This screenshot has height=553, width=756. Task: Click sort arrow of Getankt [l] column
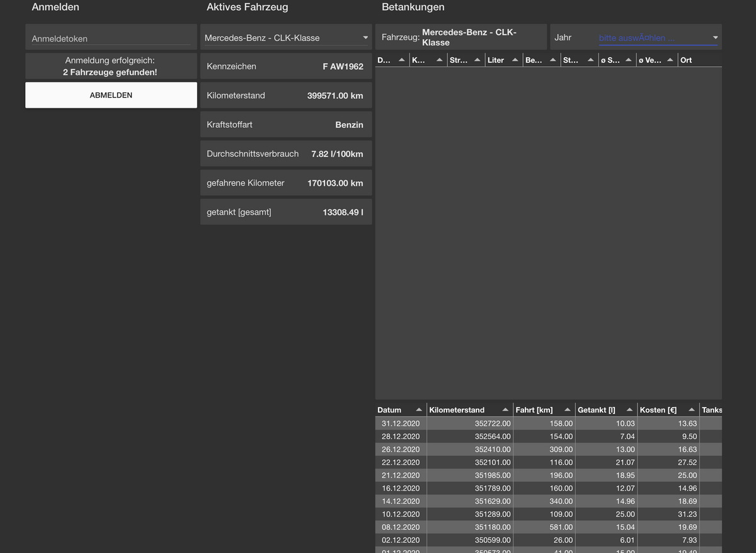[x=629, y=410]
